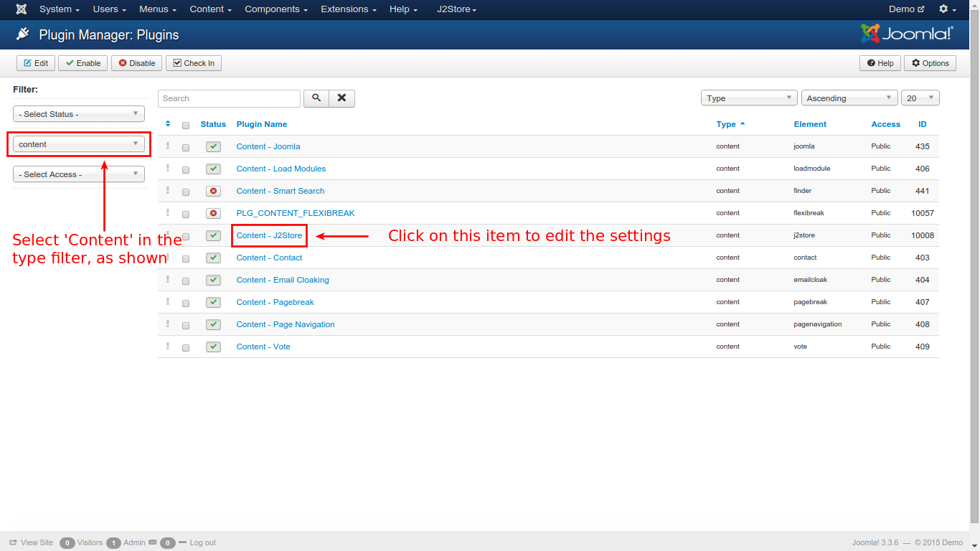Toggle status icon for Content - J2Store

tap(213, 235)
